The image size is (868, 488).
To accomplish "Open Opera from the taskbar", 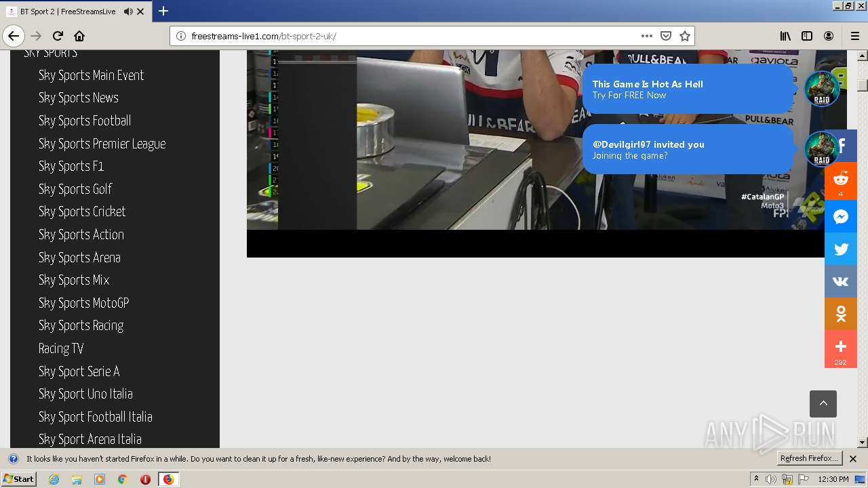I will 145,479.
